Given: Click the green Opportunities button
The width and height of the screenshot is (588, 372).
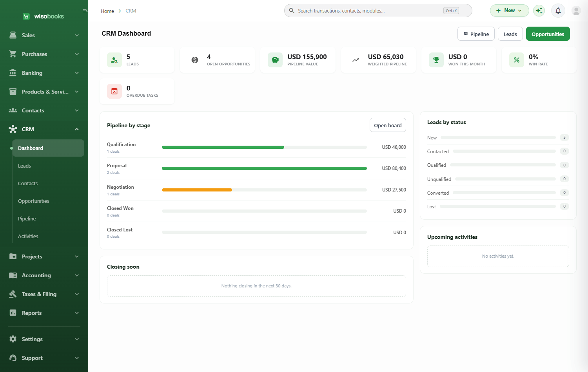Looking at the screenshot, I should (548, 34).
